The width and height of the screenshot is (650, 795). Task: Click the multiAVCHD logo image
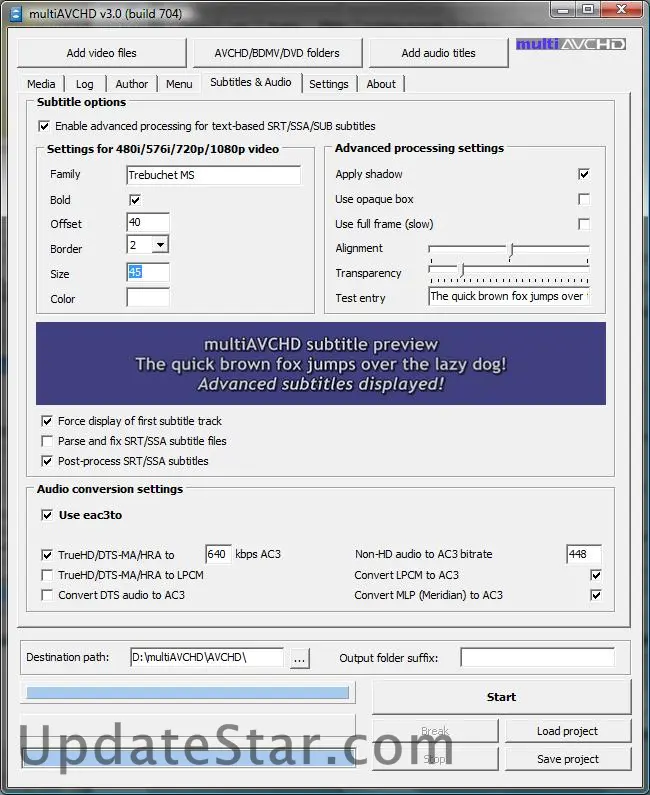[x=570, y=44]
